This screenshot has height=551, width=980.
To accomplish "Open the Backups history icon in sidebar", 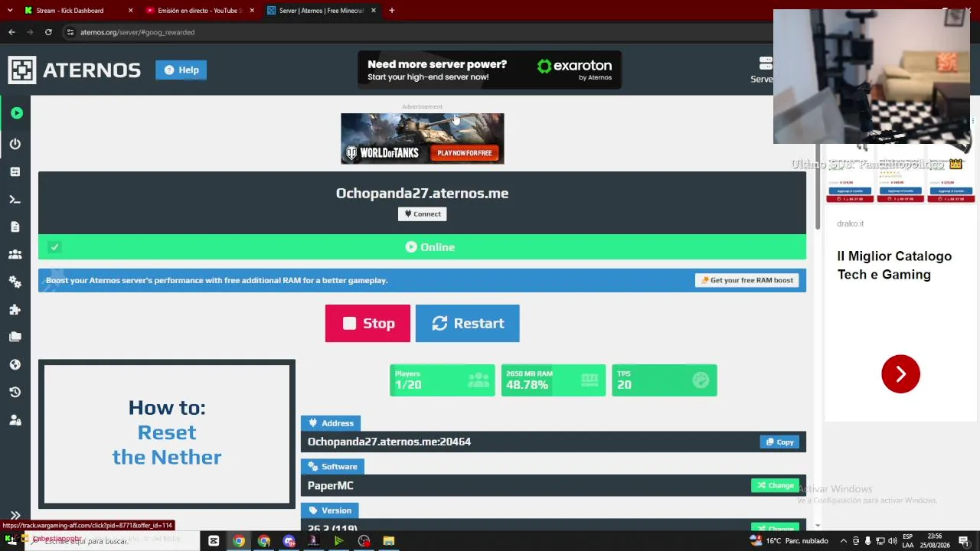I will point(15,392).
